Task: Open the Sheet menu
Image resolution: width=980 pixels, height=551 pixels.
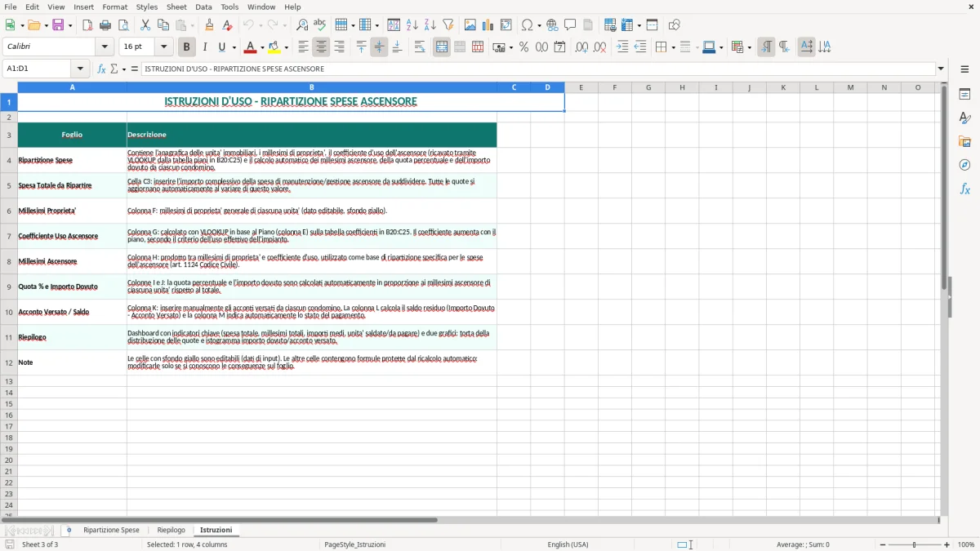Action: (x=176, y=7)
